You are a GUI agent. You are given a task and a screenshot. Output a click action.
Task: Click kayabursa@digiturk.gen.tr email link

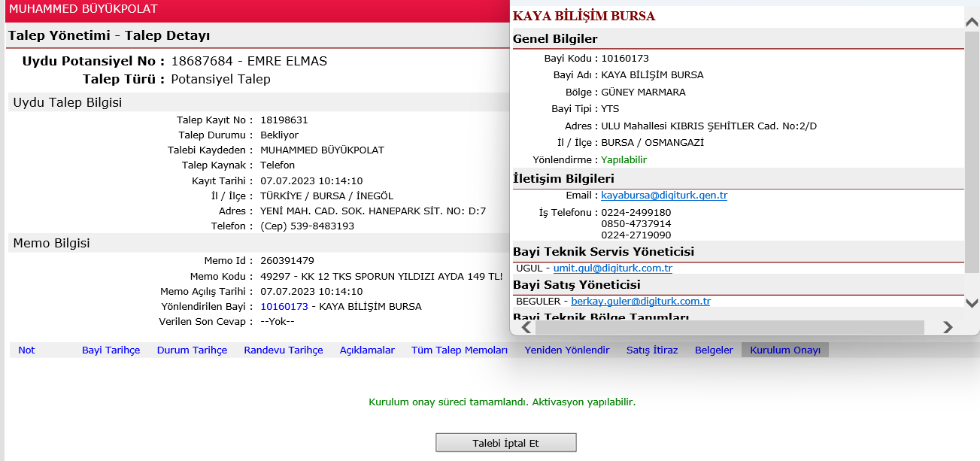tap(664, 196)
